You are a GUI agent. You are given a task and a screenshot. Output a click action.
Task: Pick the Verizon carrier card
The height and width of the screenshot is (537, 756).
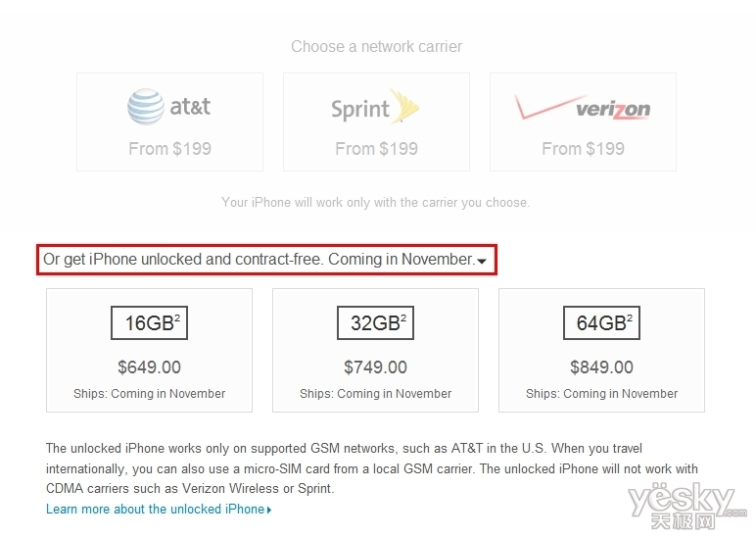click(x=583, y=122)
